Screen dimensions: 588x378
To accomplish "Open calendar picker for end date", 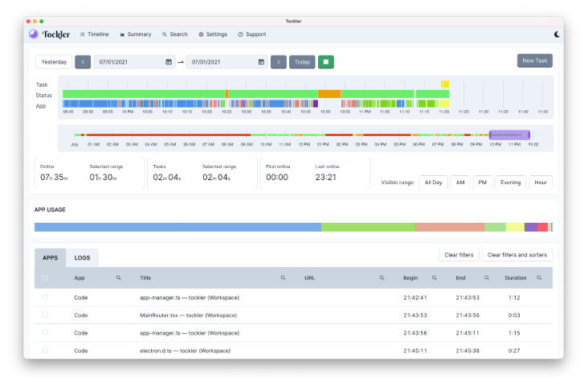I will pyautogui.click(x=261, y=62).
